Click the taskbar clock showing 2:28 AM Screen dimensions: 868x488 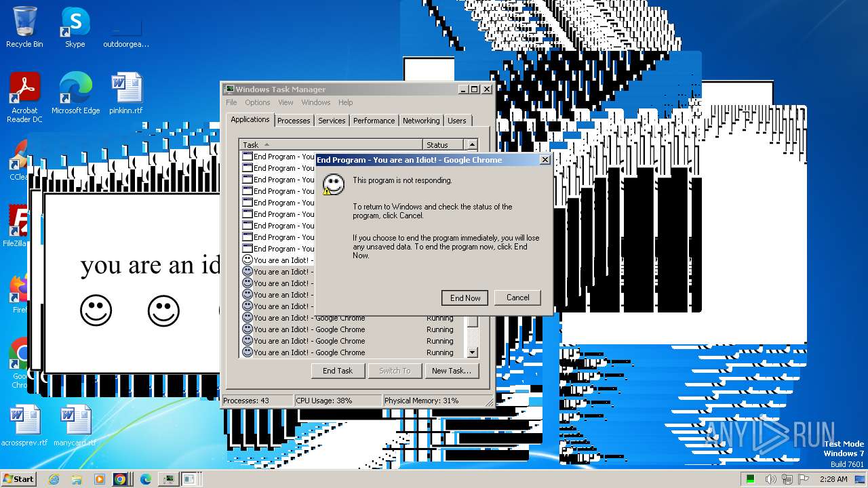click(x=833, y=479)
